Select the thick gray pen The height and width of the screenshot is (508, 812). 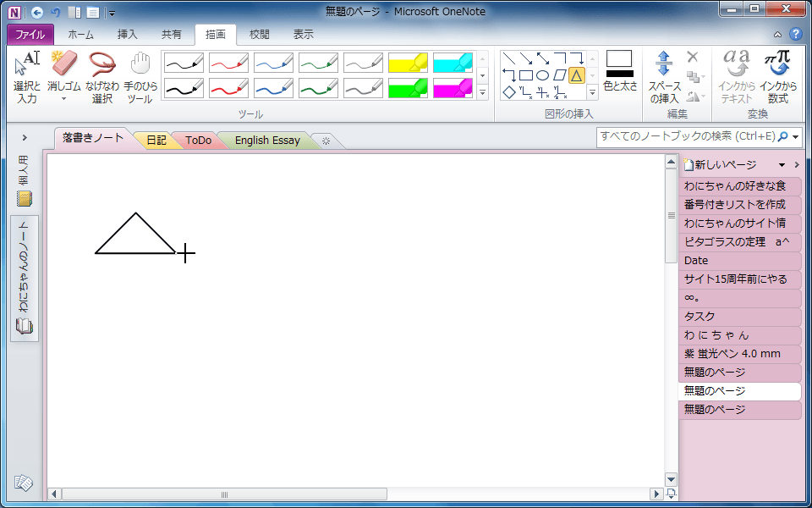coord(363,88)
